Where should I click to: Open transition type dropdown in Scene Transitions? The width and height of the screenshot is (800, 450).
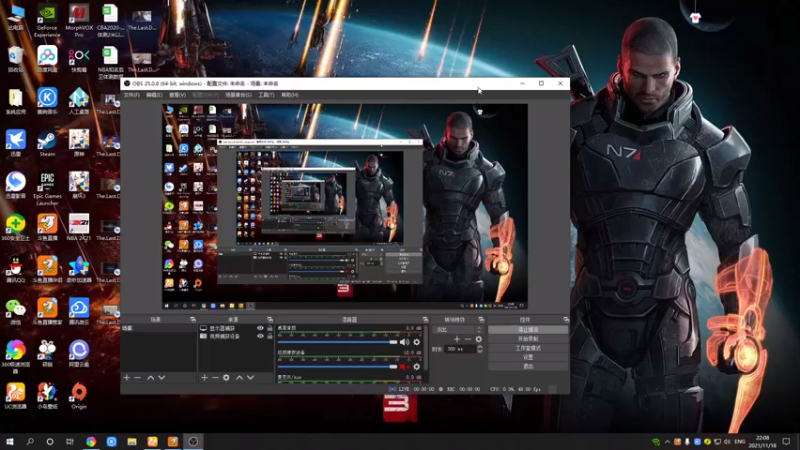pos(457,330)
